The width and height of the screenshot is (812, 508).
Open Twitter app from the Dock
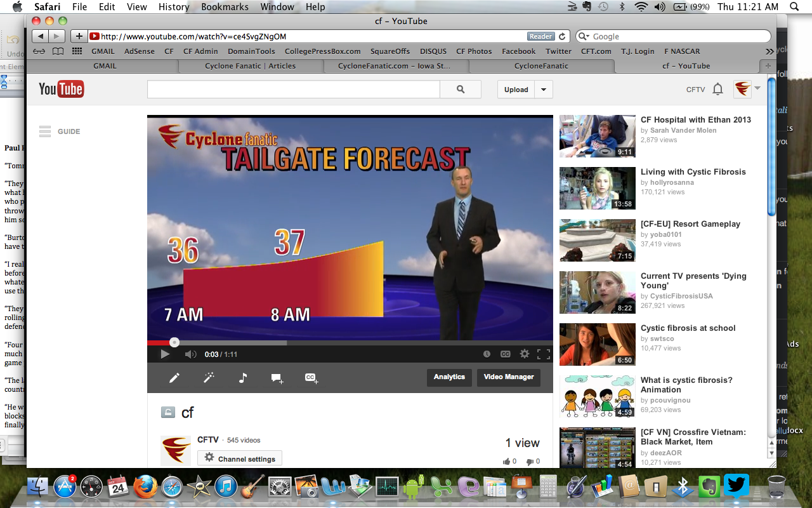tap(736, 486)
